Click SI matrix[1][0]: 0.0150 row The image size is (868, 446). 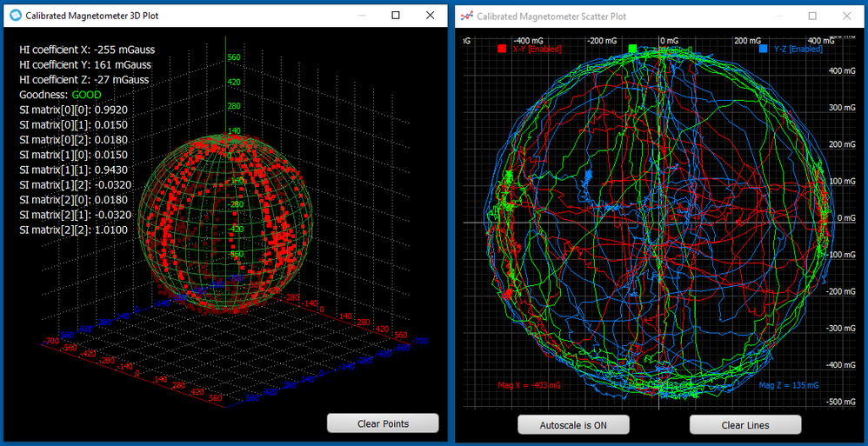[x=74, y=155]
